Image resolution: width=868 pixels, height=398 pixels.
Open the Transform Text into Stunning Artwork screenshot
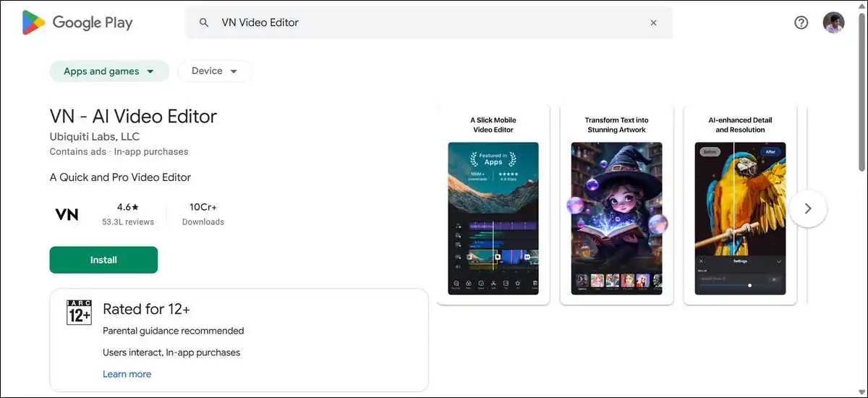coord(616,205)
